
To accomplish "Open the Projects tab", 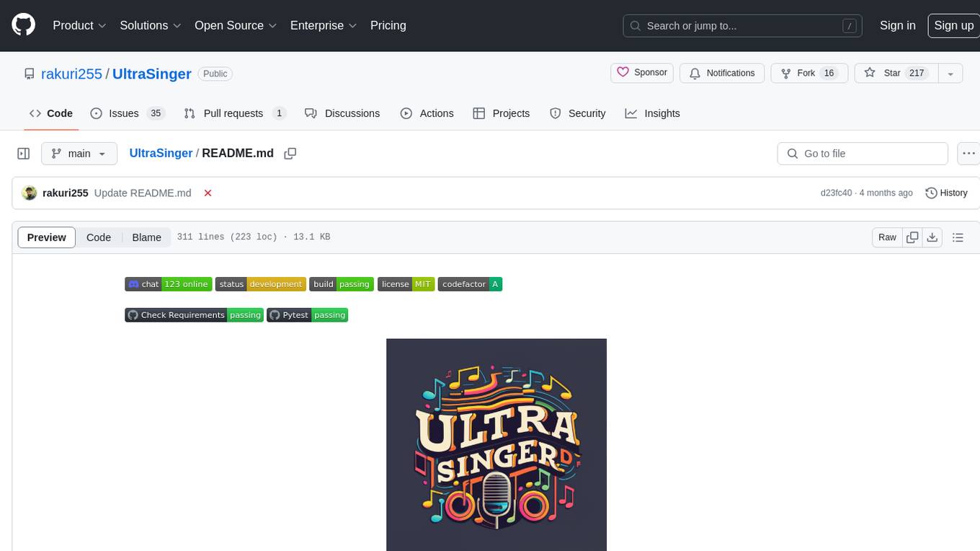I will click(x=502, y=113).
